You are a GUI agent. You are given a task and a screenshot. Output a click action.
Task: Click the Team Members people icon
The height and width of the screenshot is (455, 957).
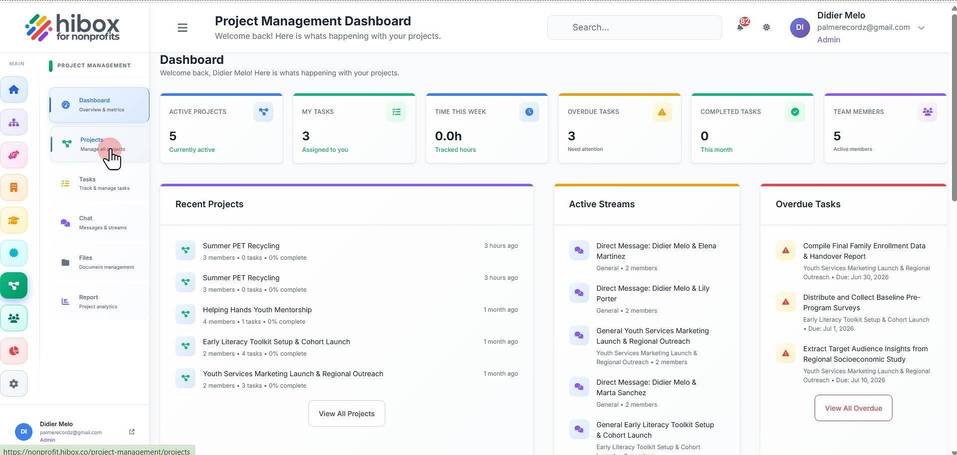[928, 112]
